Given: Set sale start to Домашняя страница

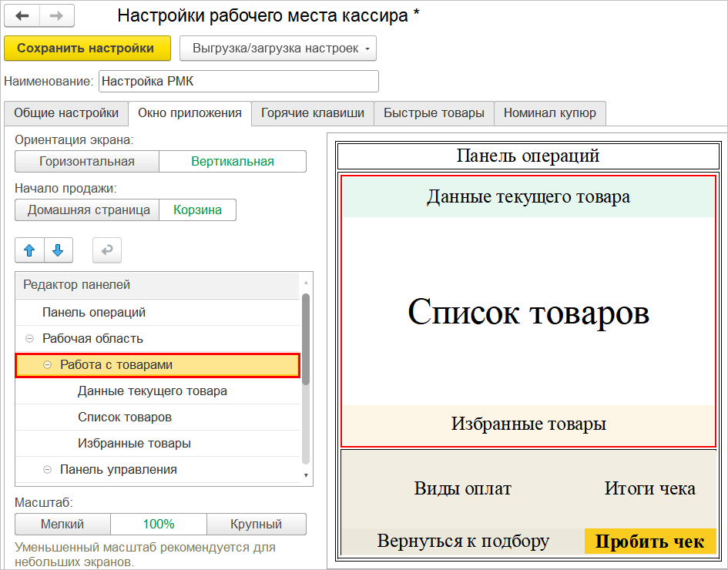Looking at the screenshot, I should coord(87,210).
